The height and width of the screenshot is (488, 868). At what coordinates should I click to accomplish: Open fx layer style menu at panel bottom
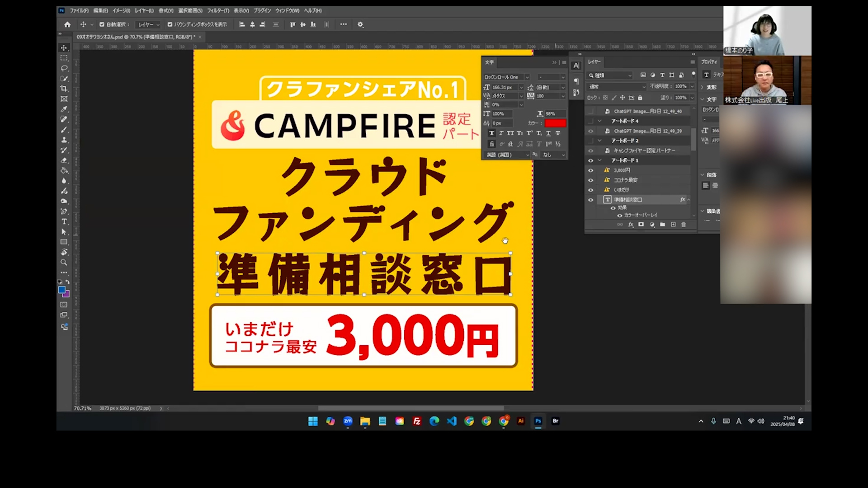631,225
